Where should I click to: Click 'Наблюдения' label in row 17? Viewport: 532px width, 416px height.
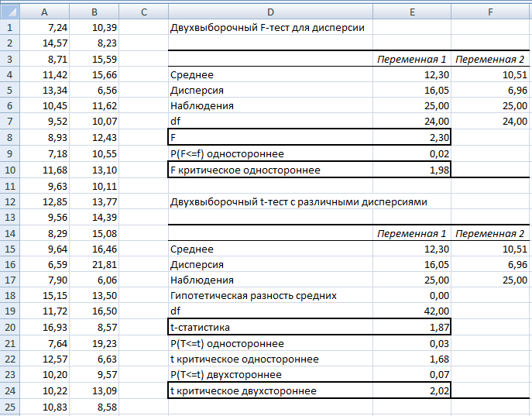(202, 280)
